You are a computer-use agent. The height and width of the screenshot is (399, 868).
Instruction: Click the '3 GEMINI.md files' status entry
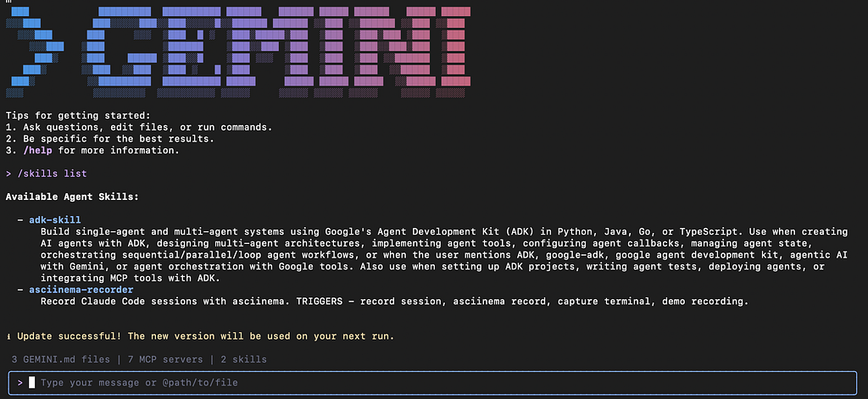point(61,360)
